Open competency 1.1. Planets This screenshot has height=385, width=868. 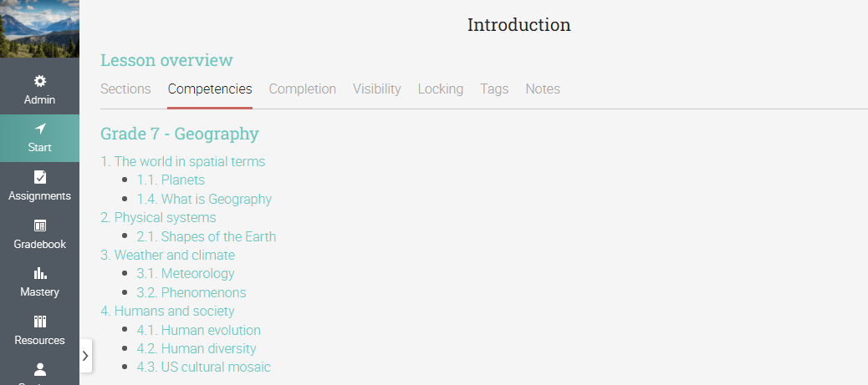click(171, 180)
